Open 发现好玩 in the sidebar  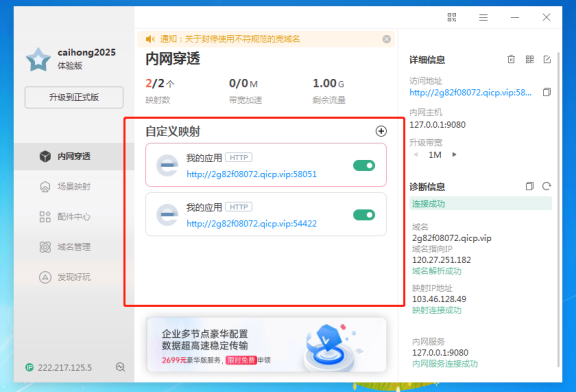(74, 277)
